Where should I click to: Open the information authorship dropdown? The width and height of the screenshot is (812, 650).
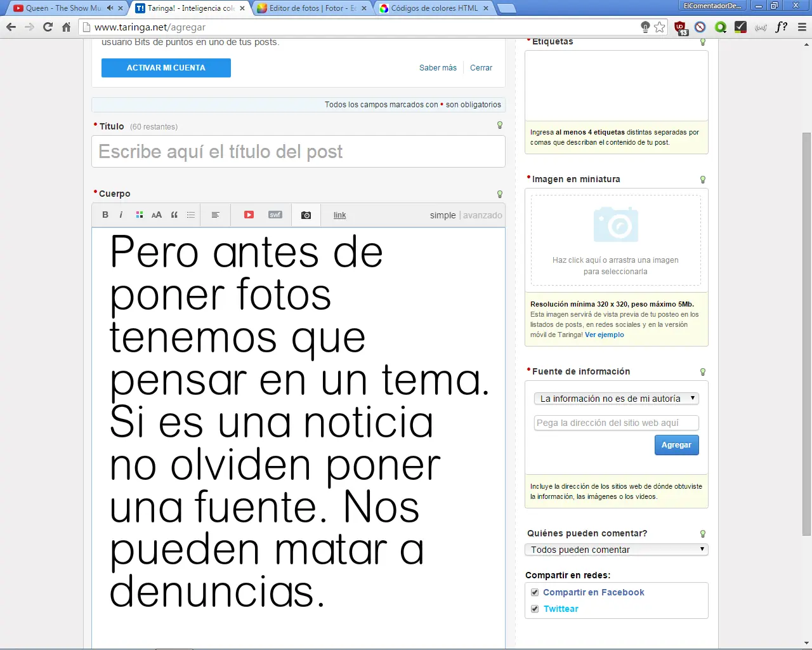click(616, 399)
